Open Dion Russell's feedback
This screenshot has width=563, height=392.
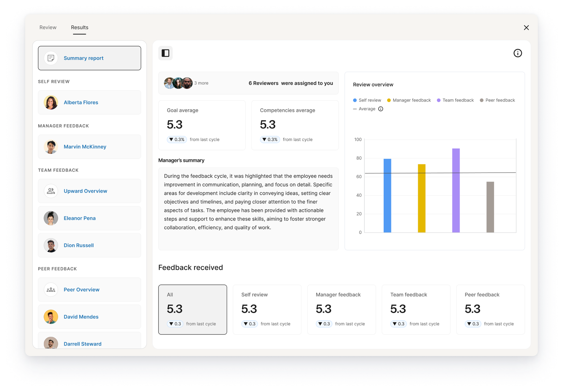coord(78,245)
